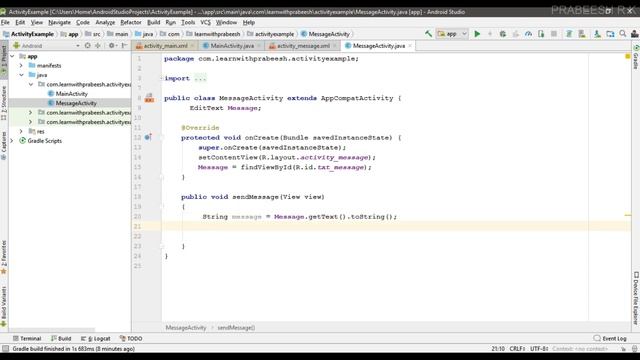Click Hide icon in Project panel header

tap(124, 46)
